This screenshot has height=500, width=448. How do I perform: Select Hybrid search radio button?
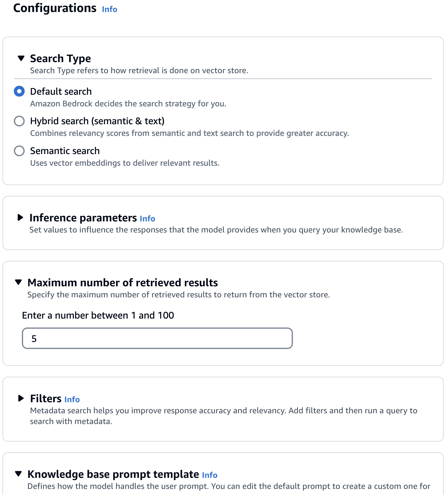pyautogui.click(x=19, y=121)
